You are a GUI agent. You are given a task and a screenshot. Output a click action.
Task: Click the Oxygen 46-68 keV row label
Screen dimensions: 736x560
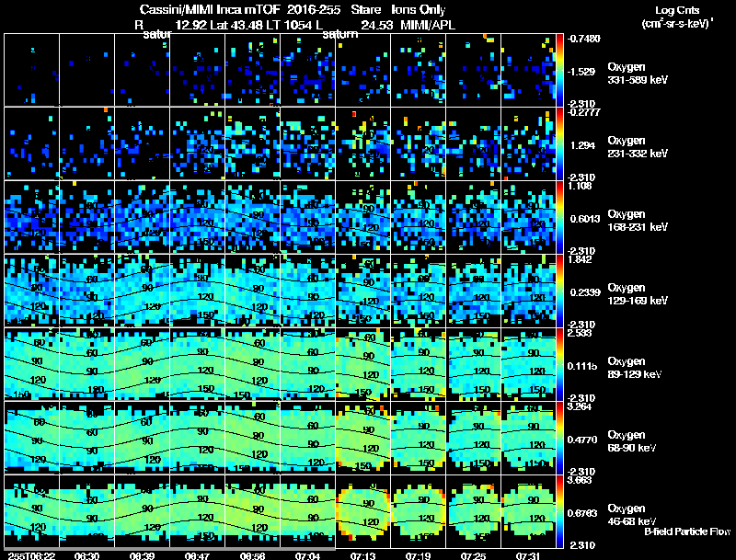(632, 515)
